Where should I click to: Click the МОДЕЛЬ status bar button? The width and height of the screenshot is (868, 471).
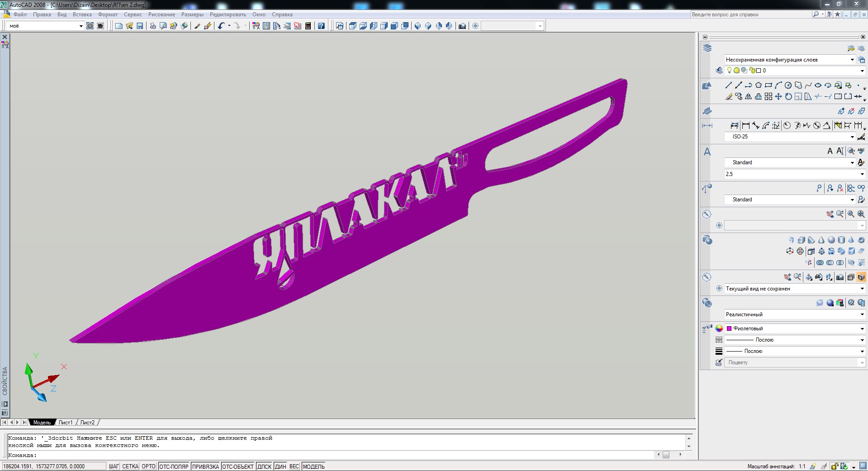point(314,466)
